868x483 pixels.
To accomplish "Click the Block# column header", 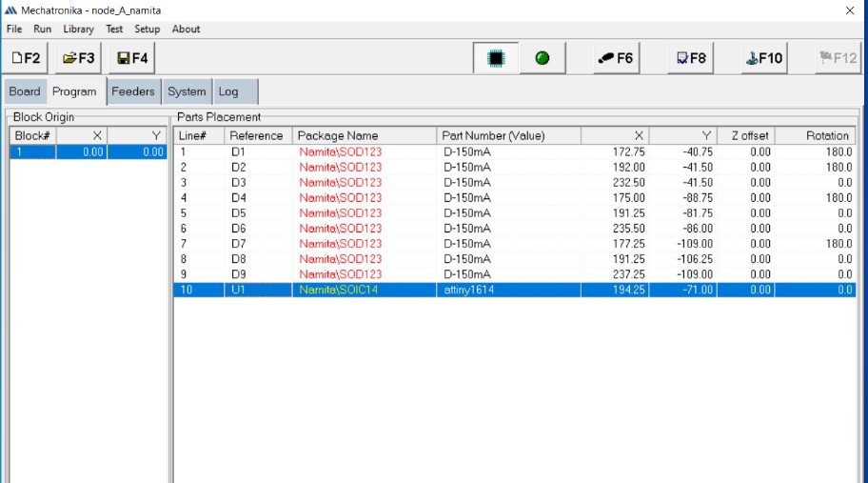I will click(x=32, y=135).
